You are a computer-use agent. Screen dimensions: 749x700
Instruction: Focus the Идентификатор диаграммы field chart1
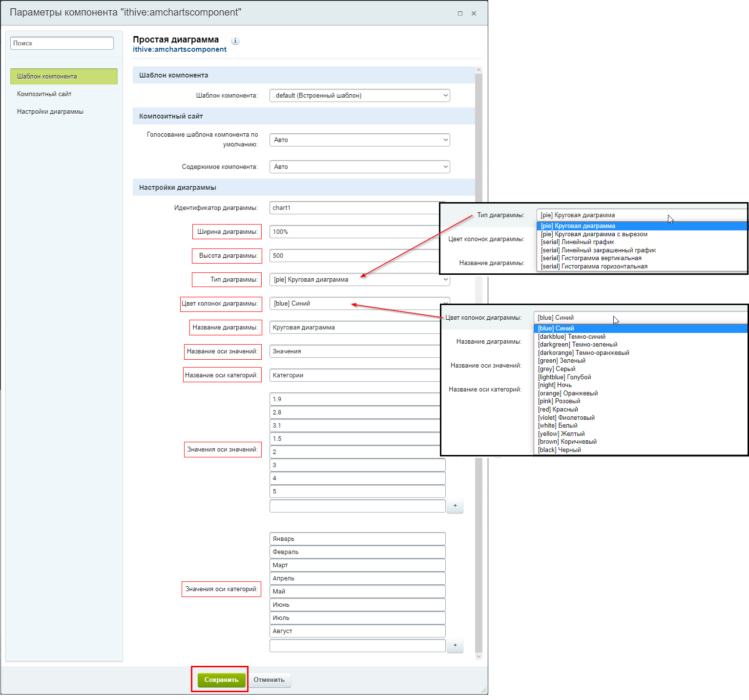(x=354, y=208)
